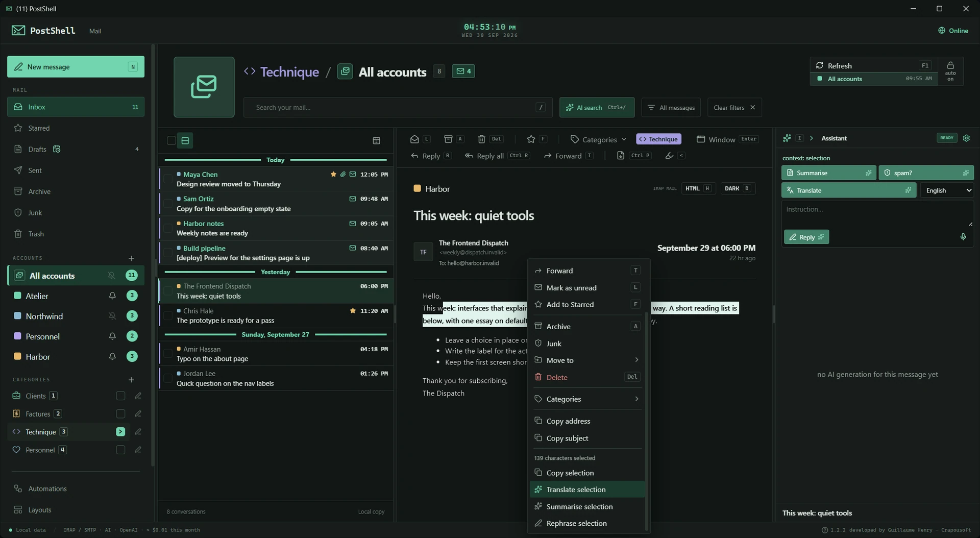The image size is (980, 538).
Task: Expand the Categories dropdown in toolbar
Action: click(598, 139)
